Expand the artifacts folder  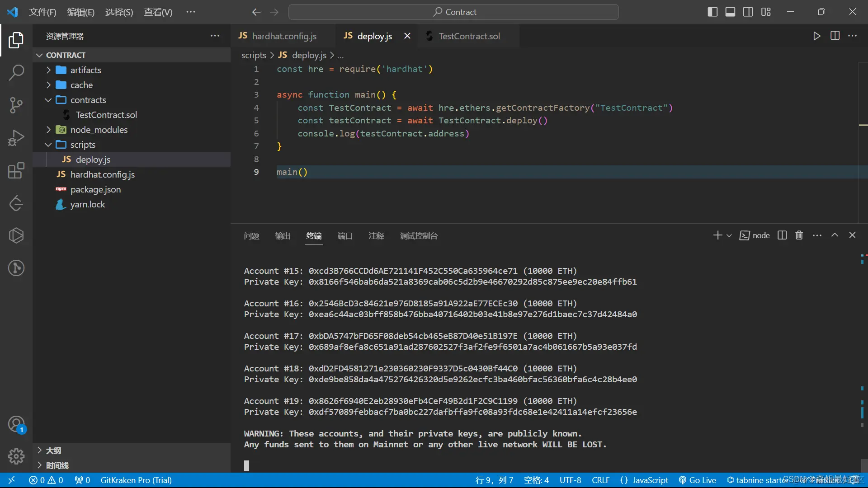tap(85, 70)
